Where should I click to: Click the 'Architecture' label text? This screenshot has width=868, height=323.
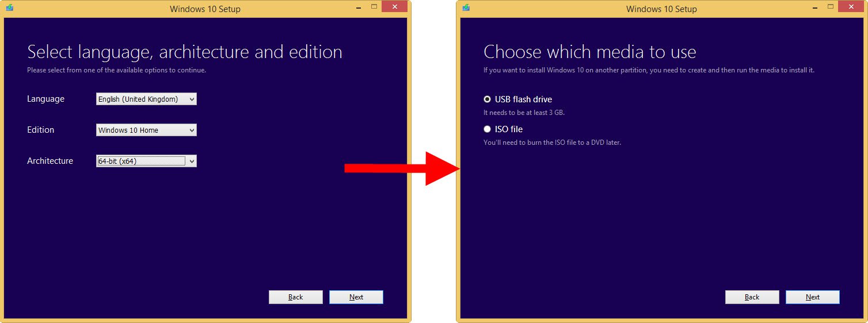[50, 161]
